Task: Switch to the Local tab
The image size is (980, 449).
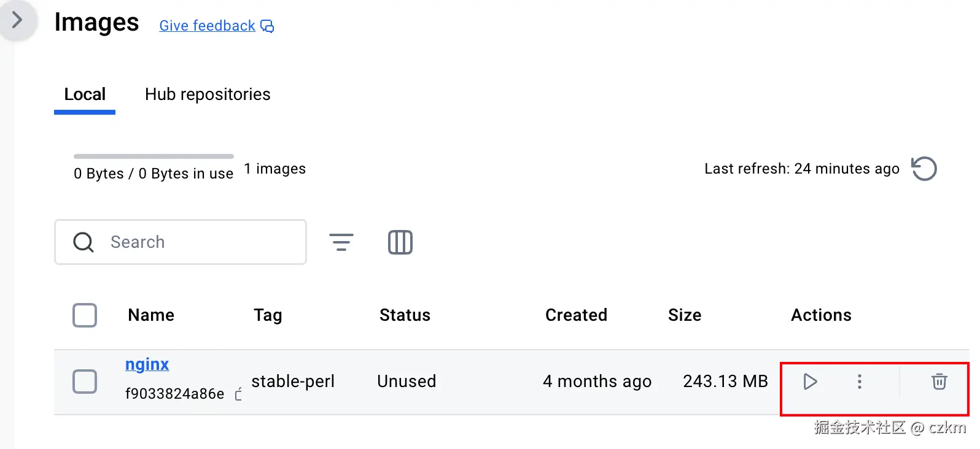Action: click(85, 94)
